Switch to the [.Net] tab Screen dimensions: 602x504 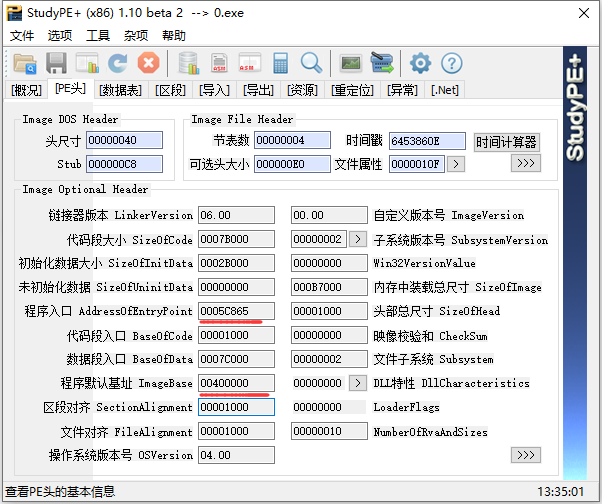click(x=445, y=90)
